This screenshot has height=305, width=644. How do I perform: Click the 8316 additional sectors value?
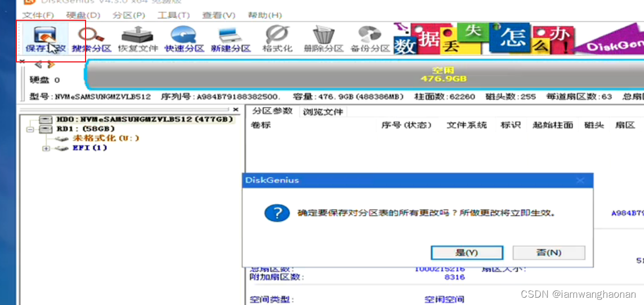tap(454, 277)
